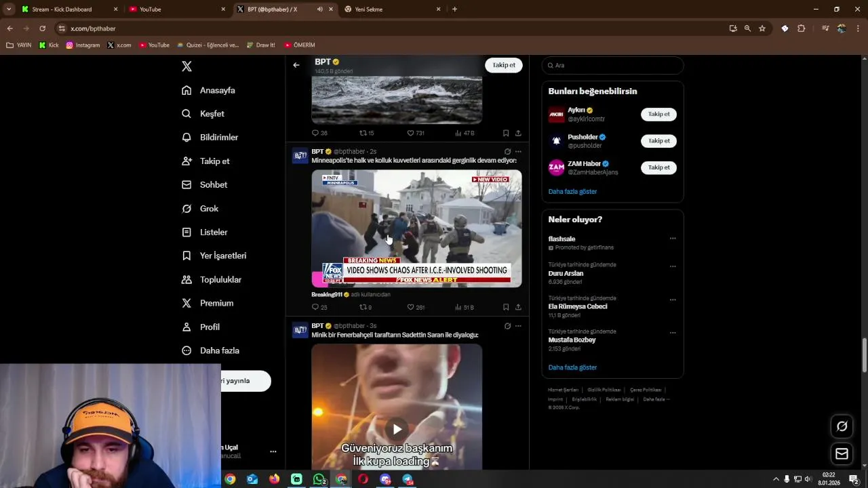The image size is (868, 488).
Task: Open Bildirimler notifications page
Action: 210,137
